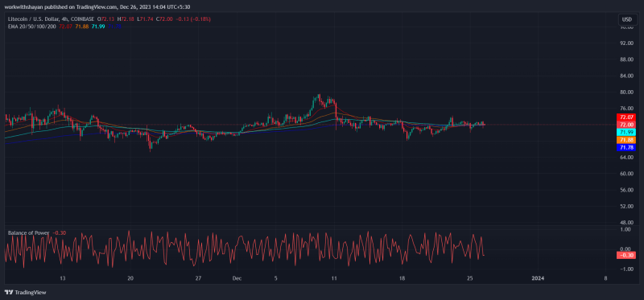Click the red 72.00 last price tag

pos(626,125)
